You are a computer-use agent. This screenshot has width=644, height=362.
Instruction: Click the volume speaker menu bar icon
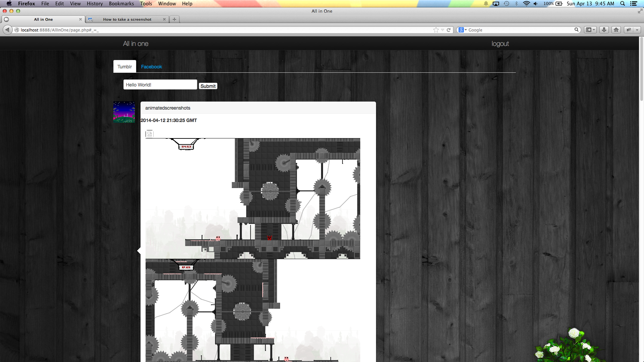pyautogui.click(x=536, y=4)
